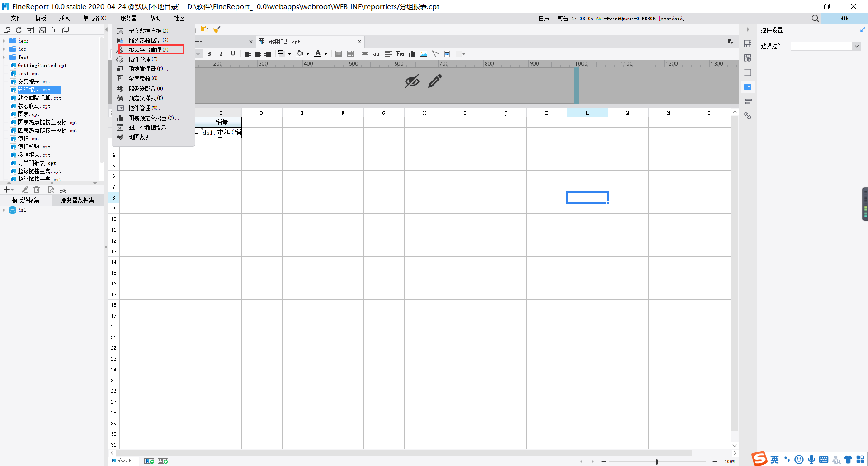This screenshot has height=466, width=868.
Task: Insert rich text with the lines icon
Action: [x=388, y=54]
